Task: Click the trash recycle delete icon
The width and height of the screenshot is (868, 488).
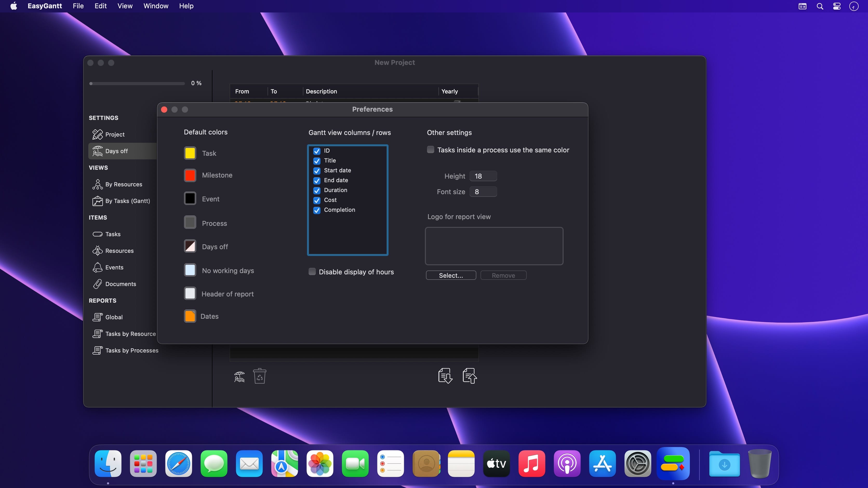Action: (259, 376)
